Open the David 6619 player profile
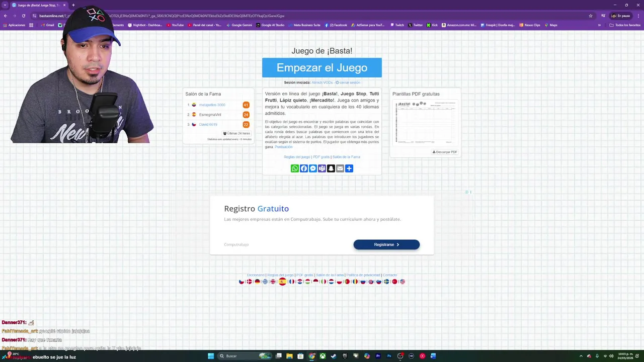Viewport: 644px width, 362px height. pyautogui.click(x=208, y=124)
